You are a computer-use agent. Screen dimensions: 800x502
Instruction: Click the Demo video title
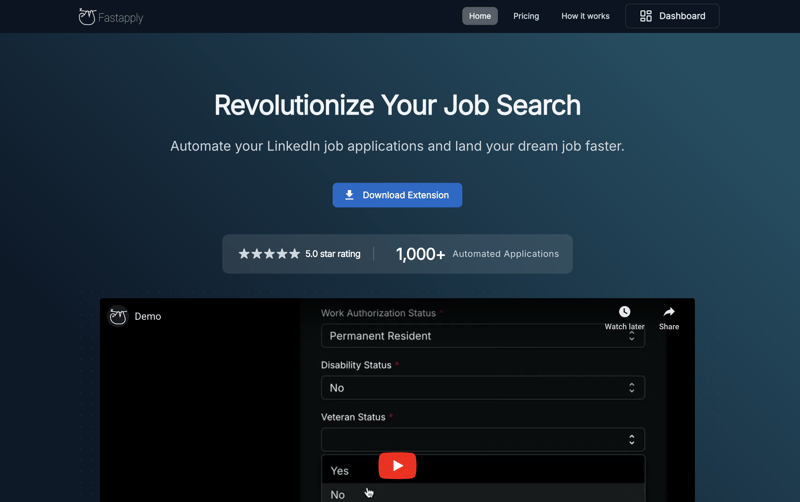click(x=148, y=316)
